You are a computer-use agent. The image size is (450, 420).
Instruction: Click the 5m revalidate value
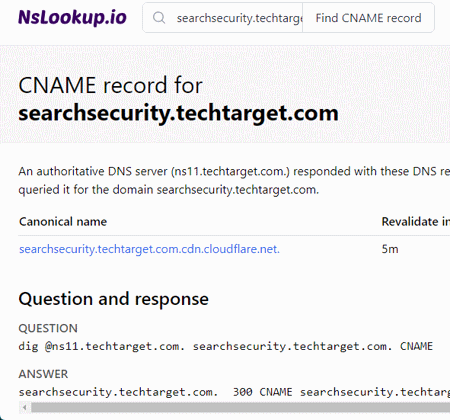tap(390, 249)
